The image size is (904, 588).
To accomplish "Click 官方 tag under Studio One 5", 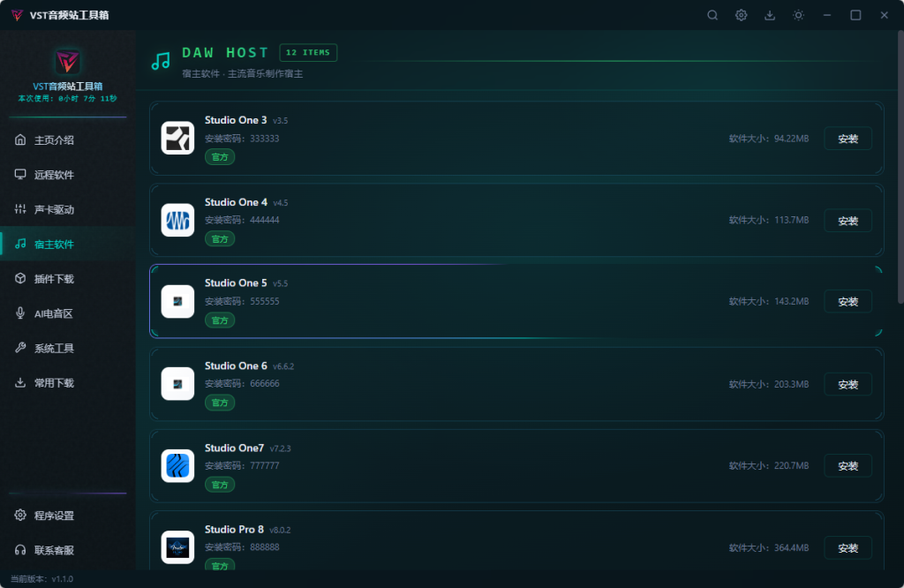I will tap(220, 320).
